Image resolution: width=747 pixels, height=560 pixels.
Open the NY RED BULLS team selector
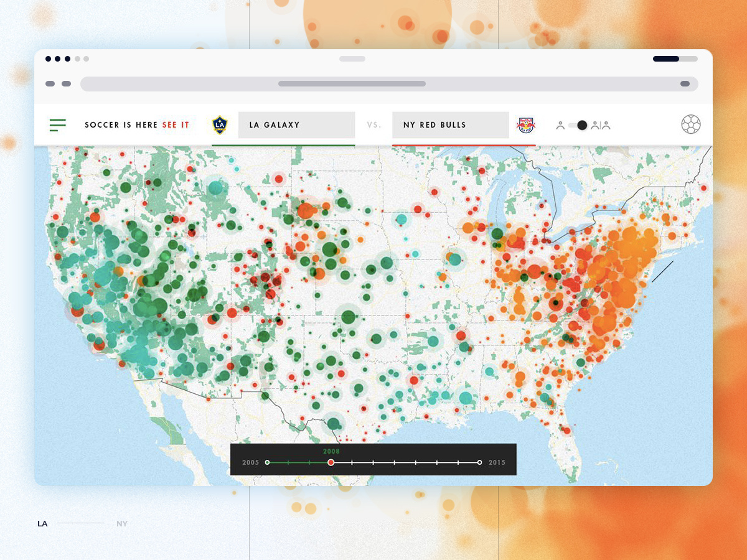pos(451,125)
